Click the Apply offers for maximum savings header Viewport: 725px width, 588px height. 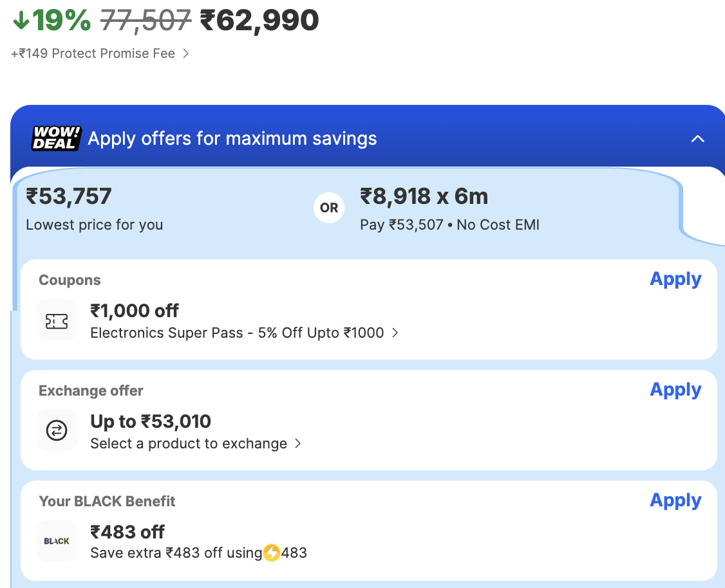232,139
